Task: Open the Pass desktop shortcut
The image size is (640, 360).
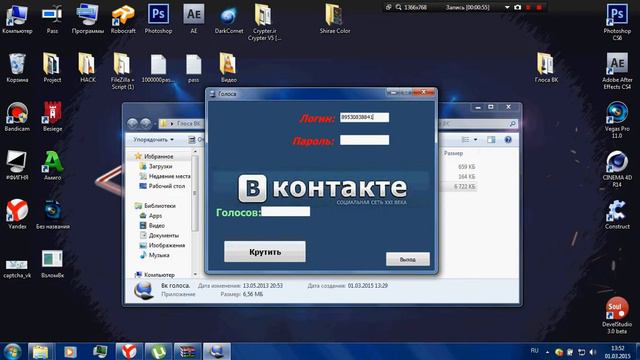Action: pyautogui.click(x=52, y=19)
